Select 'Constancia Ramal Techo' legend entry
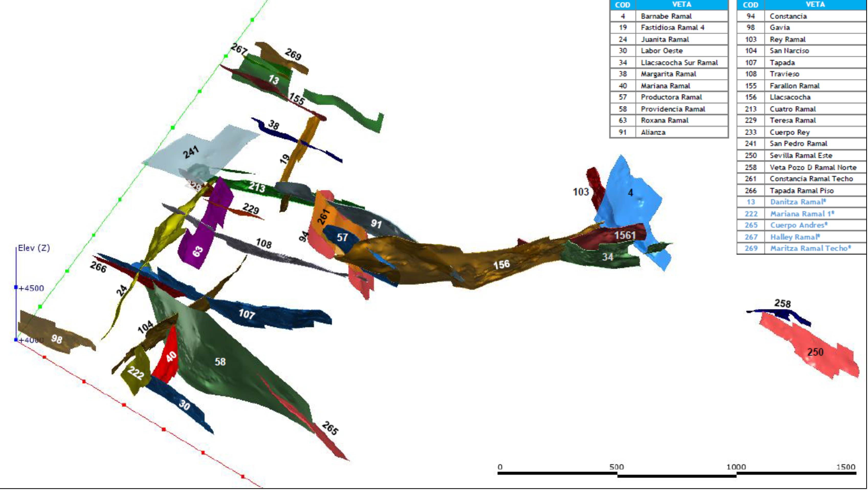Image resolution: width=868 pixels, height=490 pixels. coord(816,179)
